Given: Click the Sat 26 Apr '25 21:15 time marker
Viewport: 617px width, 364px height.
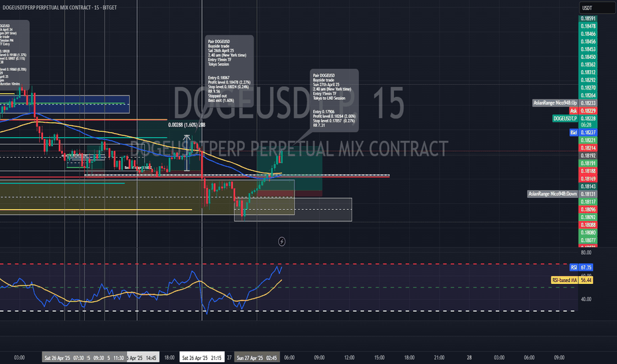Looking at the screenshot, I should click(x=202, y=357).
